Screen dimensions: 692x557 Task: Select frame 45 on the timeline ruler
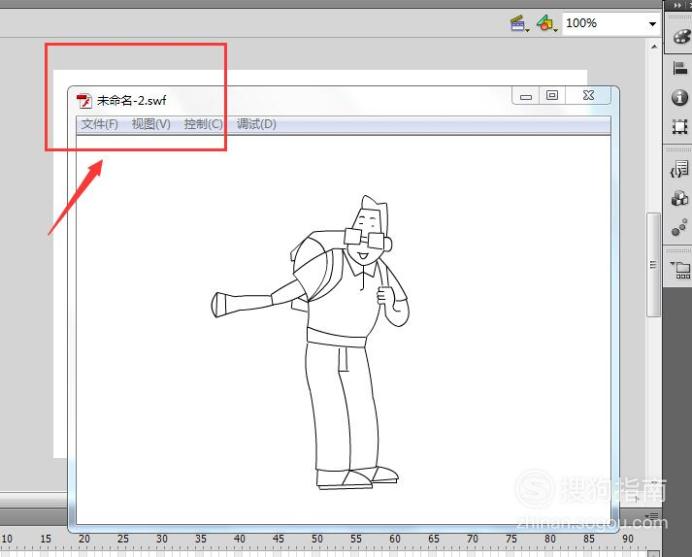tap(278, 539)
